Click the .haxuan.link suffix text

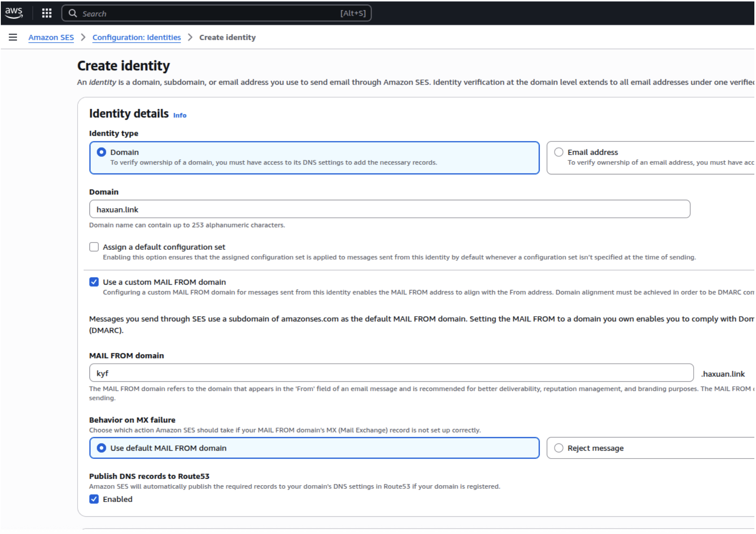coord(723,374)
